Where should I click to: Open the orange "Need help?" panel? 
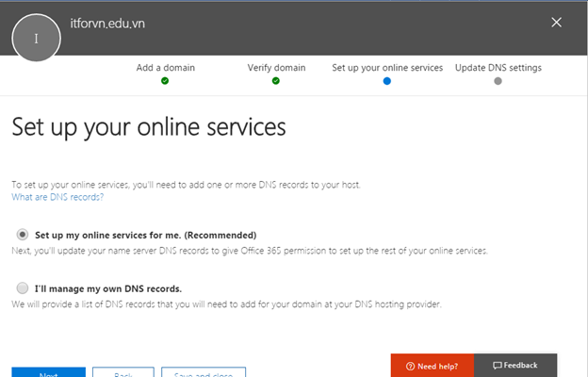[x=433, y=366]
